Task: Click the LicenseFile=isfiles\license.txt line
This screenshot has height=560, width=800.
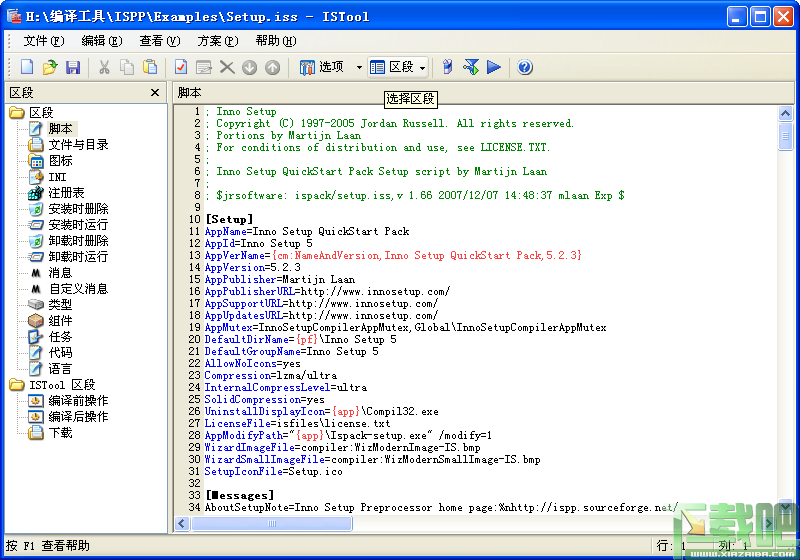Action: (297, 423)
